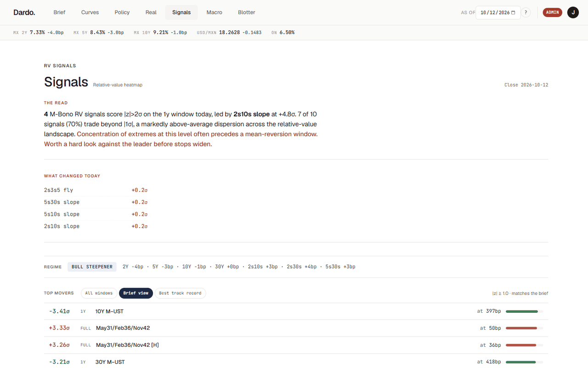This screenshot has height=368, width=588.
Task: Switch to the Curves tab
Action: coord(90,12)
